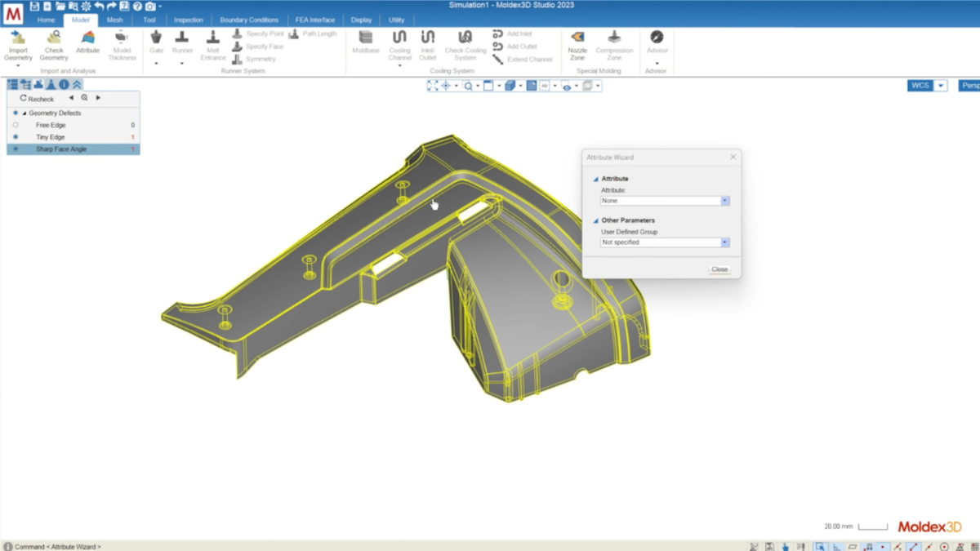The image size is (980, 551).
Task: Select the Sharp Face Angle row
Action: [x=73, y=149]
